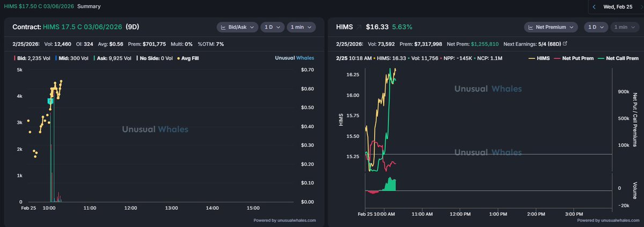The height and width of the screenshot is (227, 644).
Task: Click the green net call volume area
Action: (x=391, y=185)
